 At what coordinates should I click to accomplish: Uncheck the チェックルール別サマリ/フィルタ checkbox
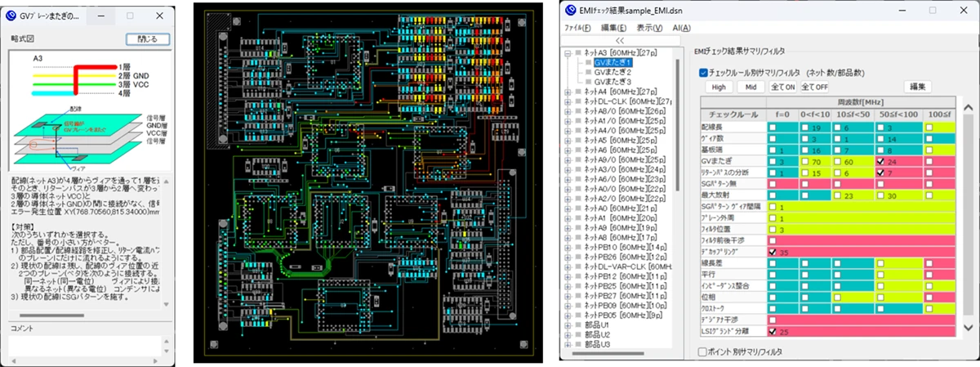[704, 72]
